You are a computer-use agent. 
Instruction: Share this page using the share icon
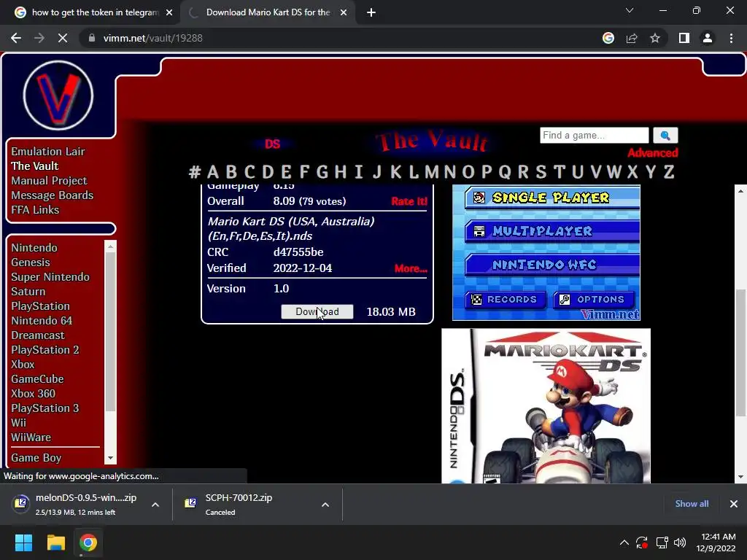[x=632, y=38]
